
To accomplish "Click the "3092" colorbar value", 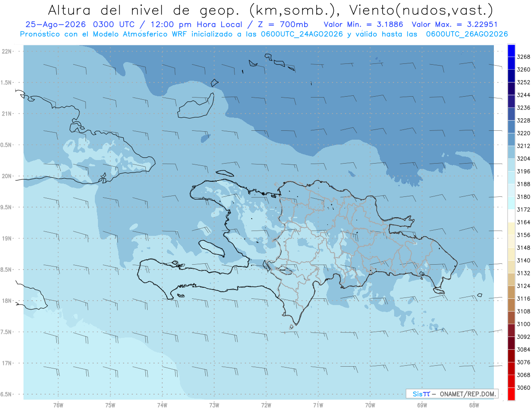I will [524, 337].
